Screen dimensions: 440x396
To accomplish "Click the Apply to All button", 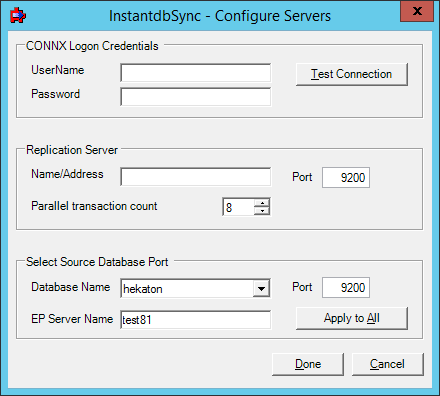I will [352, 318].
